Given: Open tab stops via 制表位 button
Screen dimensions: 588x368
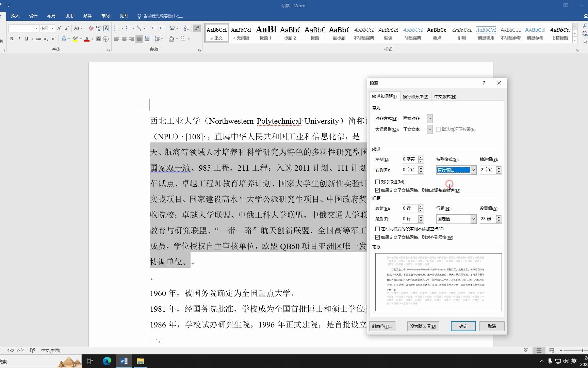Looking at the screenshot, I should (382, 326).
